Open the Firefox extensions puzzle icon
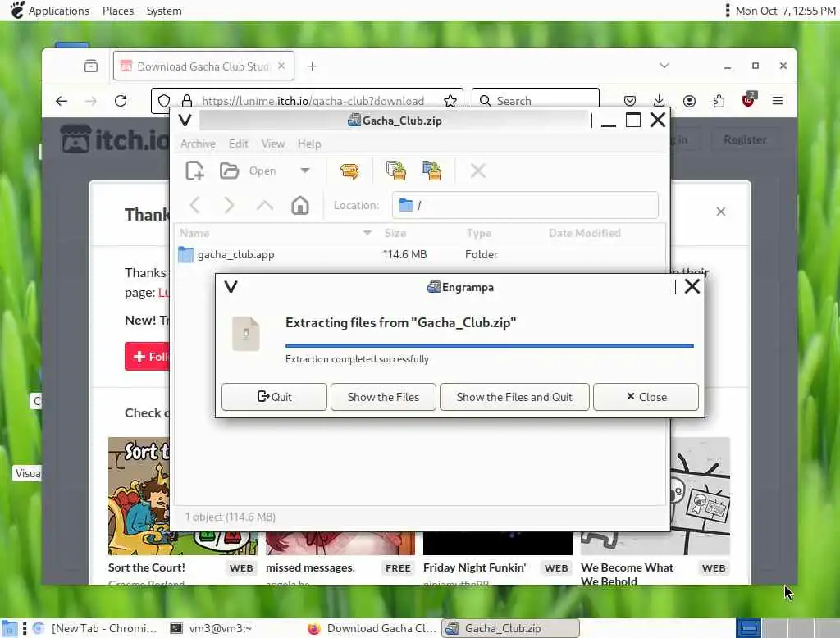840x638 pixels. point(719,101)
